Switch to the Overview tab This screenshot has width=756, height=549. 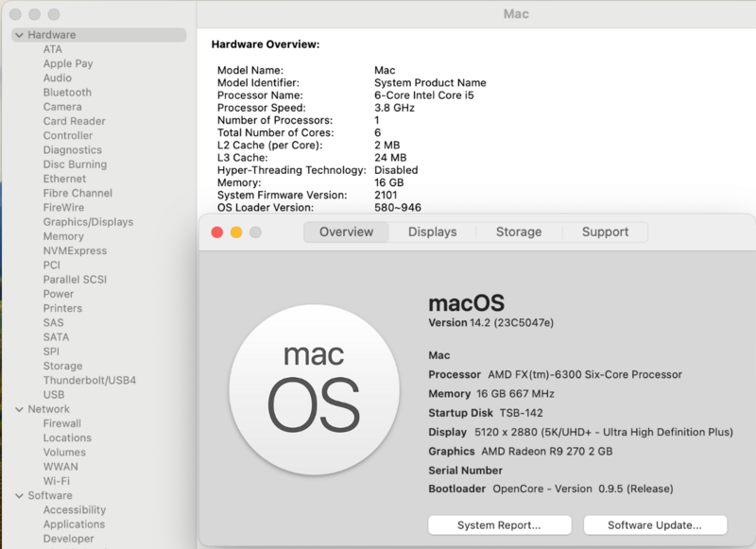point(346,232)
